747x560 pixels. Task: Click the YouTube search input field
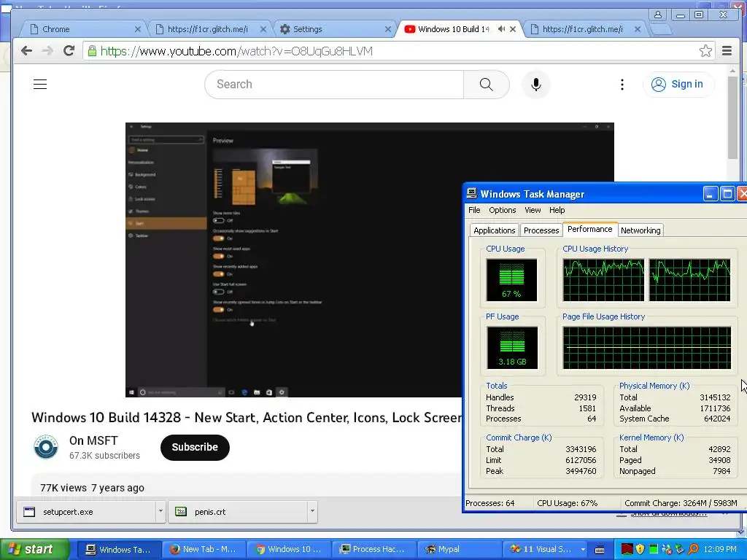334,85
